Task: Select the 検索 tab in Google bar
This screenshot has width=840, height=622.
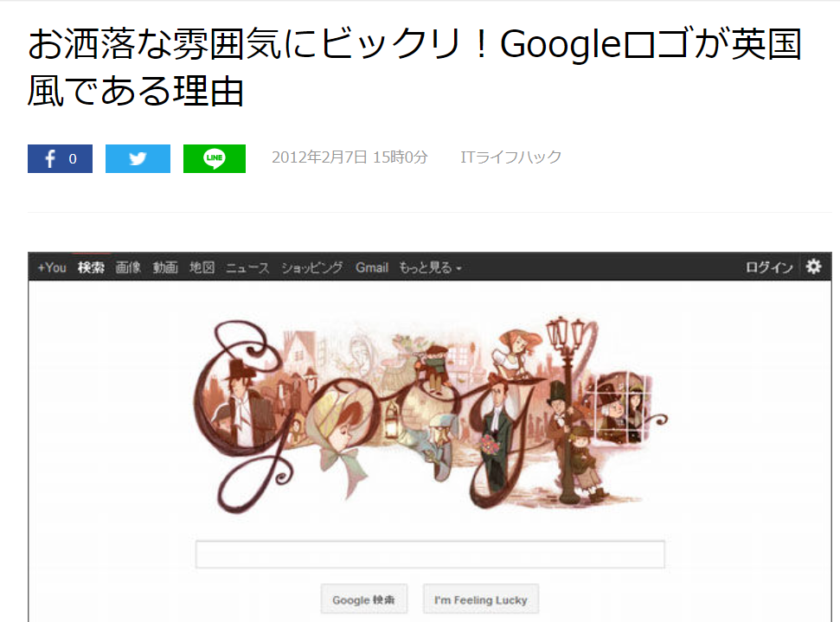Action: coord(91,267)
